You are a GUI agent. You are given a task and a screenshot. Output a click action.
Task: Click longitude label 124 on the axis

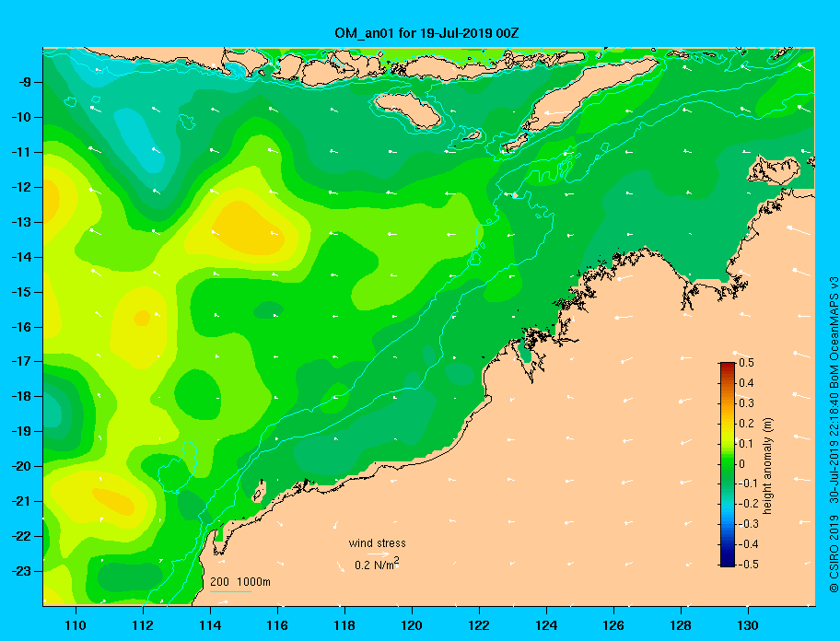point(546,625)
